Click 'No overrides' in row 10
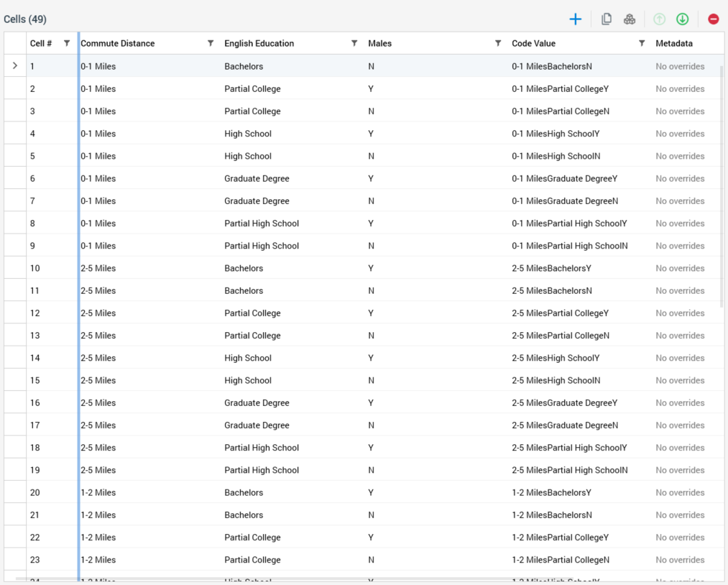728x585 pixels. [680, 268]
